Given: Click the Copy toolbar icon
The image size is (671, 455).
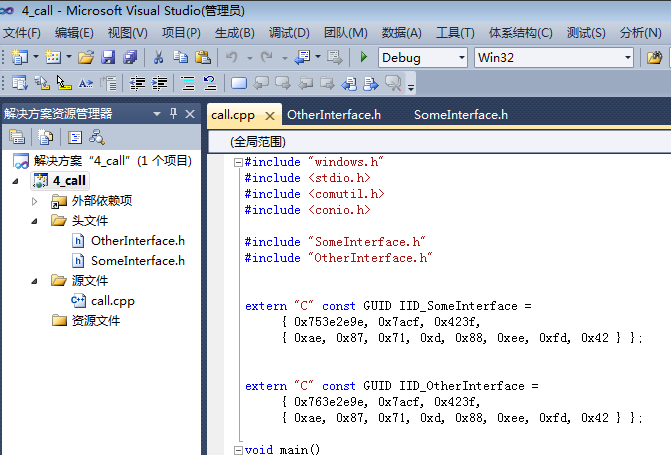Looking at the screenshot, I should tap(180, 57).
